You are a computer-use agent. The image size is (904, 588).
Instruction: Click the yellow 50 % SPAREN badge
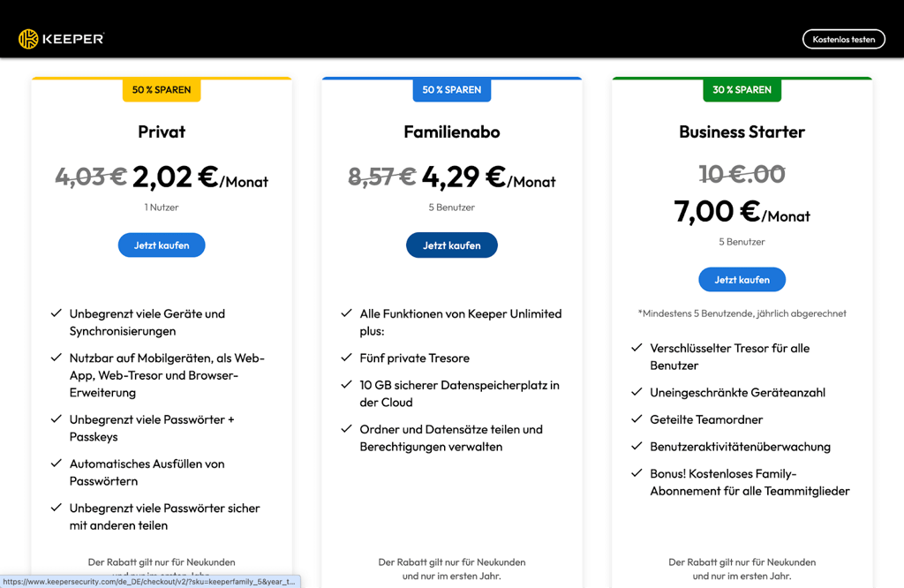click(x=162, y=90)
